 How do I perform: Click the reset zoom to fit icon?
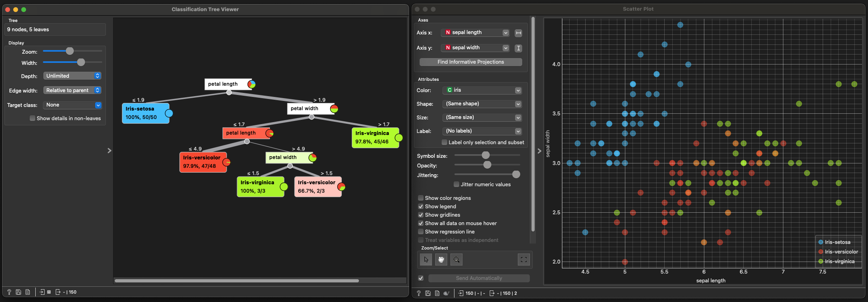pyautogui.click(x=524, y=260)
